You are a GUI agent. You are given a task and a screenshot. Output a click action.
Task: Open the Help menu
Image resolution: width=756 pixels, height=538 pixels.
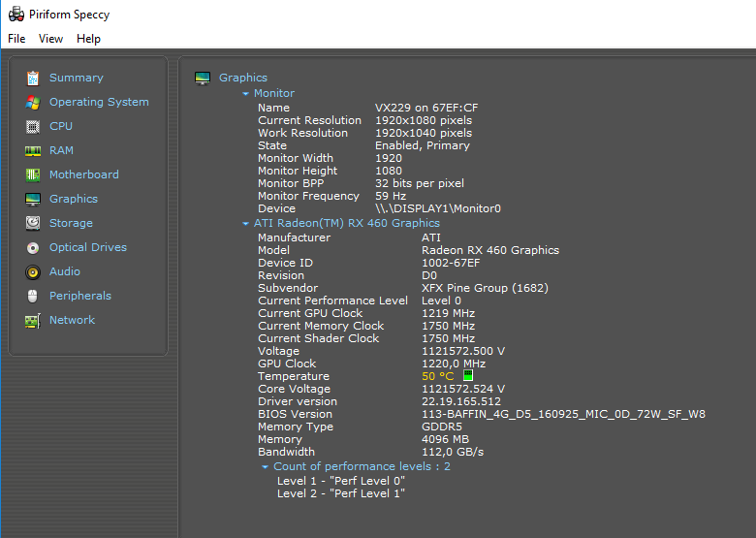click(88, 39)
